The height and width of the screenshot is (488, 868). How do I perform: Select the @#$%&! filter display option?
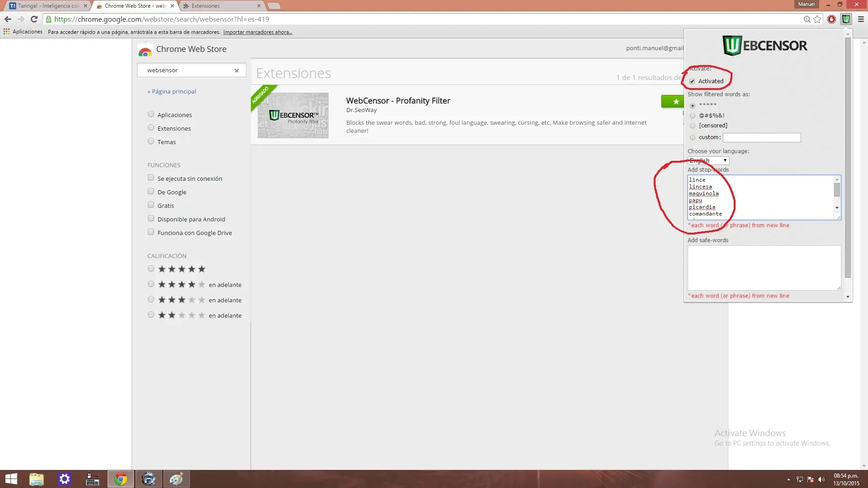click(693, 116)
